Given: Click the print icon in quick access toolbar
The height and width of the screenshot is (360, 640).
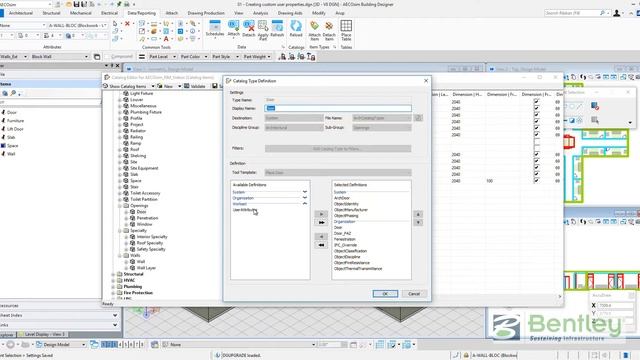Looking at the screenshot, I should coord(127,4).
